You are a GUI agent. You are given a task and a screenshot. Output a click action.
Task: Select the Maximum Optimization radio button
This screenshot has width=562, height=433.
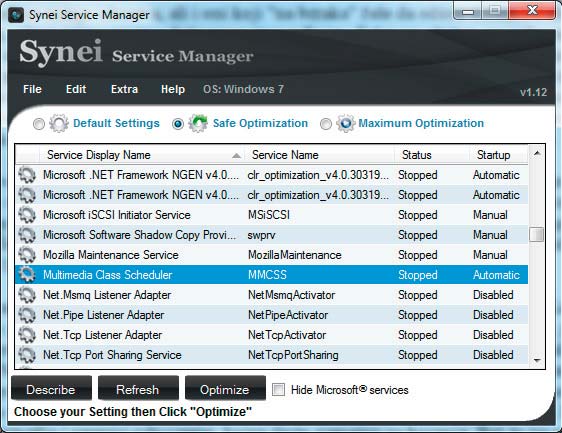coord(325,124)
